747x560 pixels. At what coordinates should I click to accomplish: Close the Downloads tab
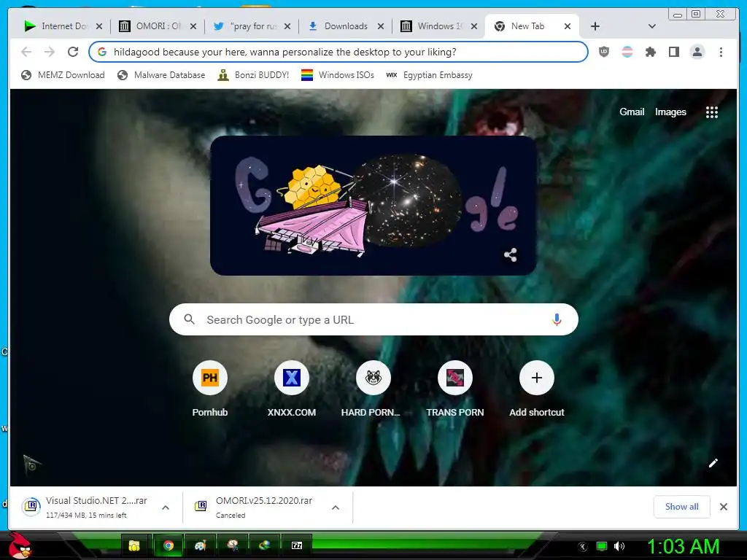[381, 27]
